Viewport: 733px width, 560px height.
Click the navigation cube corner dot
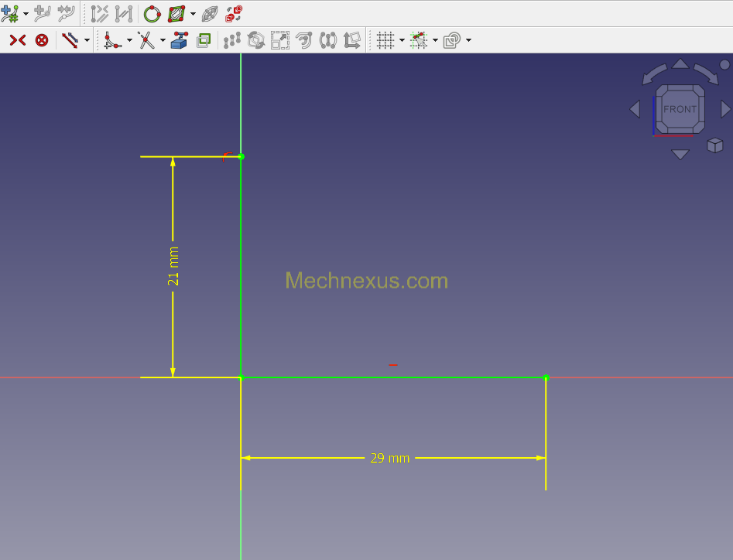click(724, 64)
